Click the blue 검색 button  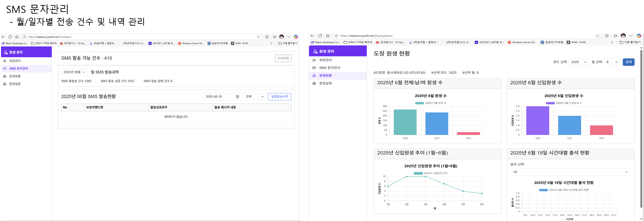pos(629,62)
